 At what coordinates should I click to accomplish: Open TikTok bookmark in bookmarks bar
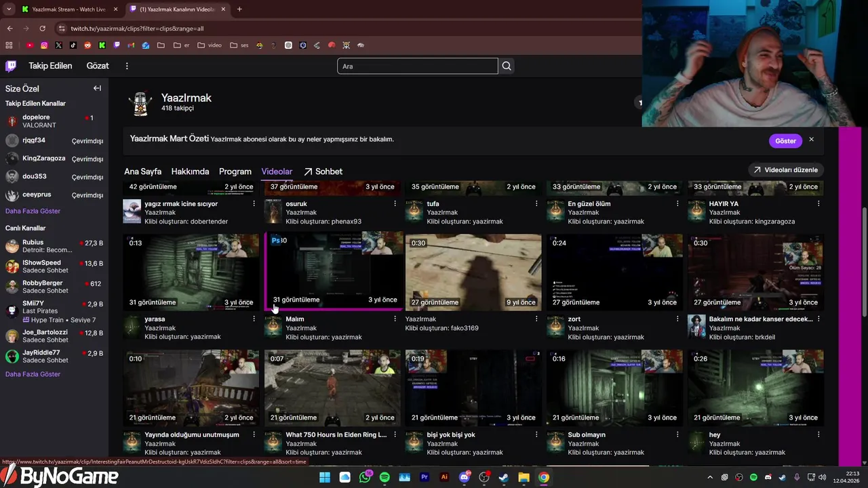[73, 45]
